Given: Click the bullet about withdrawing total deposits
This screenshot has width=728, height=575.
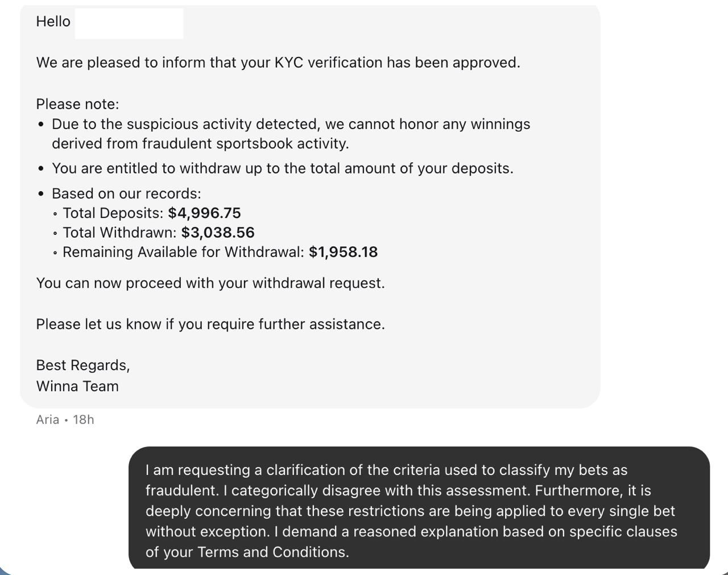Looking at the screenshot, I should tap(282, 169).
